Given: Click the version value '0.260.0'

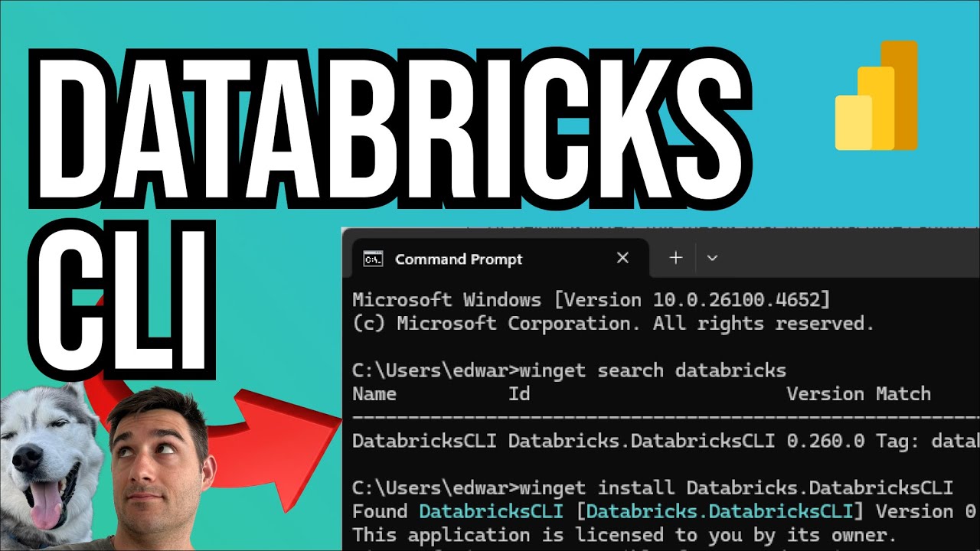Looking at the screenshot, I should pos(825,441).
